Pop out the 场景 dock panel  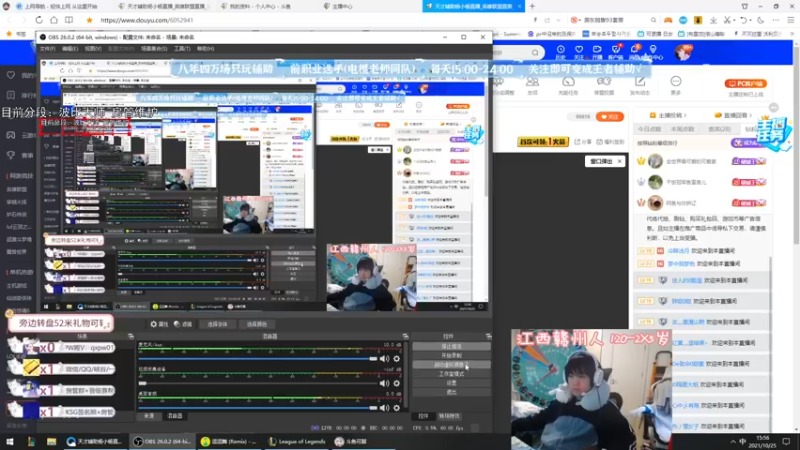click(131, 336)
